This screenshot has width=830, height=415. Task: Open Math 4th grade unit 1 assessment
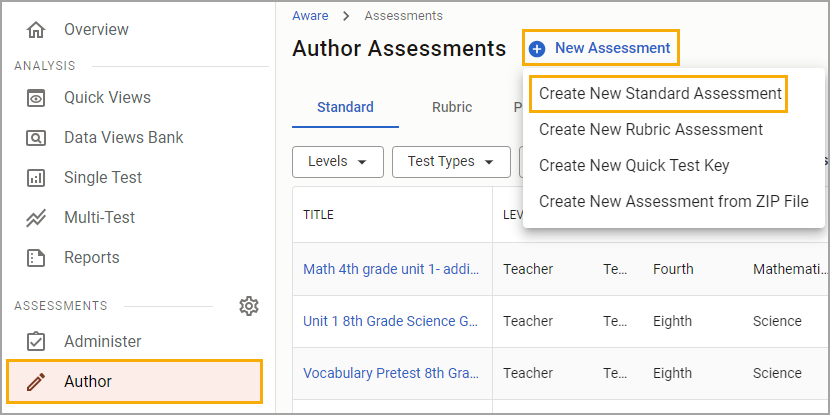tap(391, 269)
